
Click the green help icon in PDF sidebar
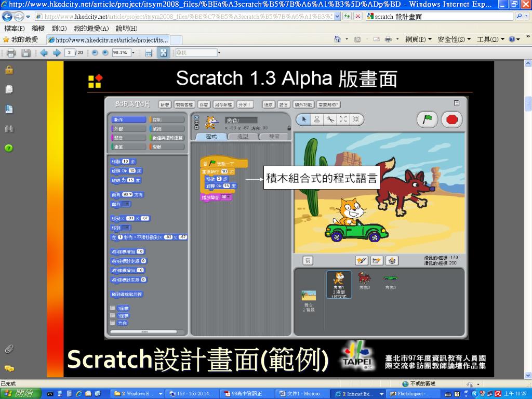pyautogui.click(x=9, y=148)
